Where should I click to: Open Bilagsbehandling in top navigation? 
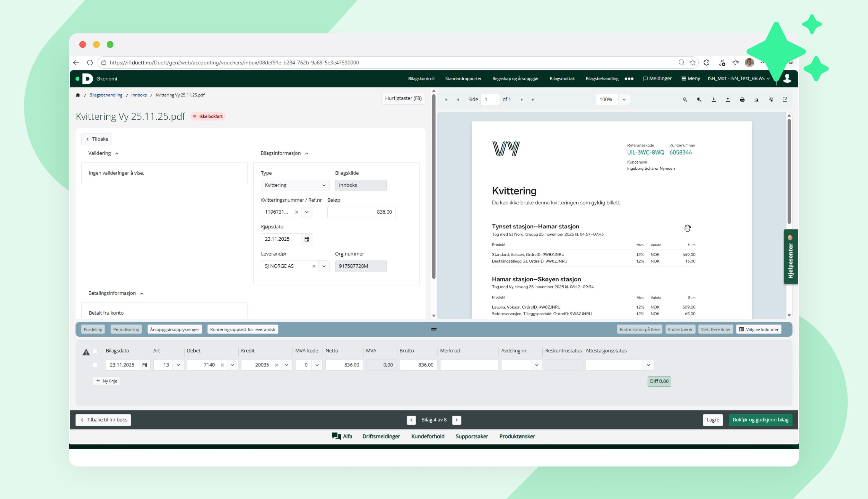point(602,79)
